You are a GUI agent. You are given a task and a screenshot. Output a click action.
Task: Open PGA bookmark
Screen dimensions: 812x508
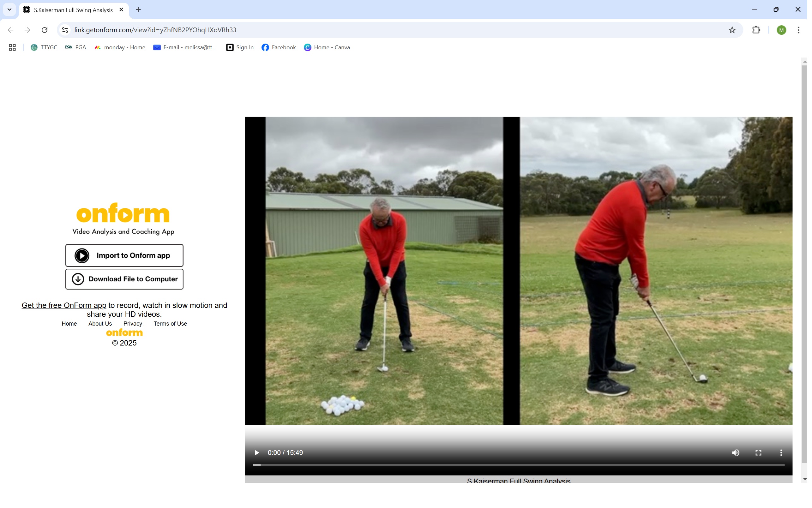click(75, 47)
